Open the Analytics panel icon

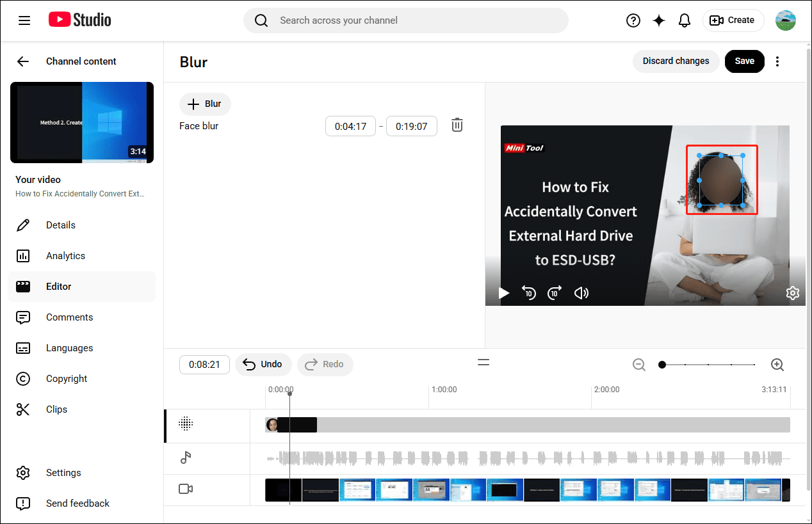click(x=23, y=255)
